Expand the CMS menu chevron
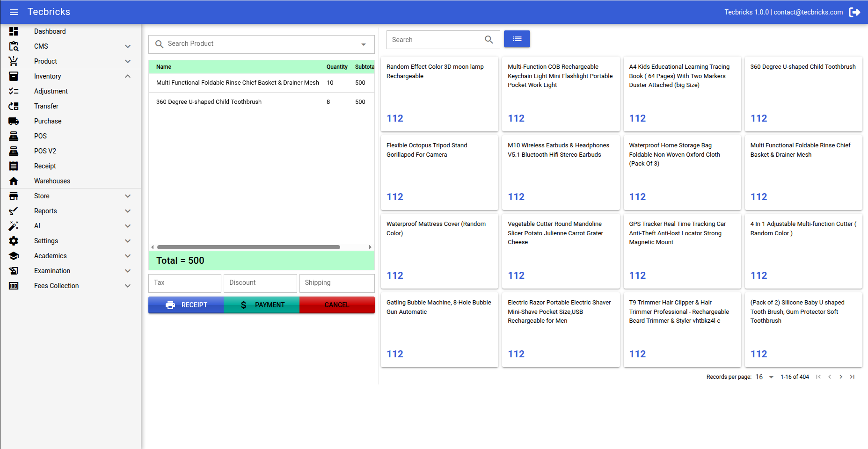 (x=128, y=46)
